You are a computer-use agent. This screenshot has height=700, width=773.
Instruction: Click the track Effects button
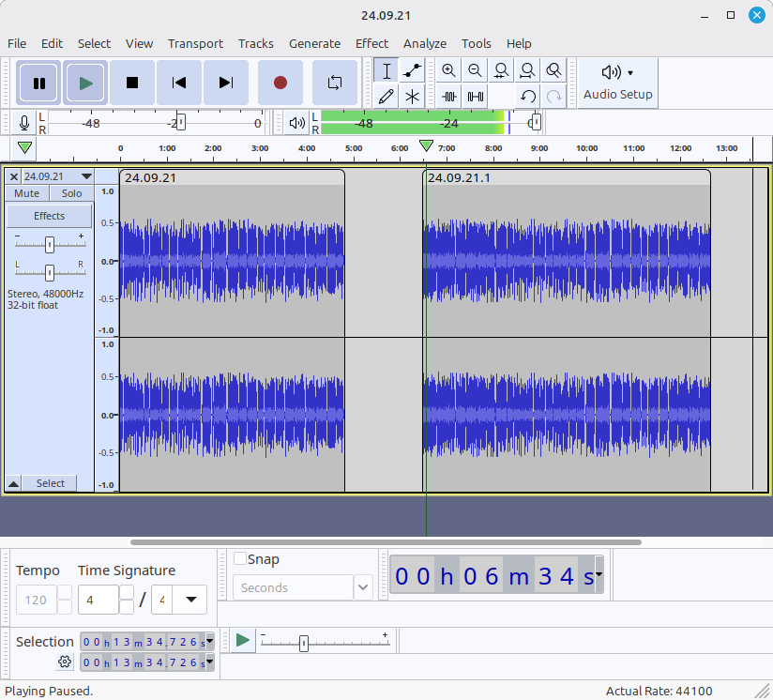click(49, 216)
